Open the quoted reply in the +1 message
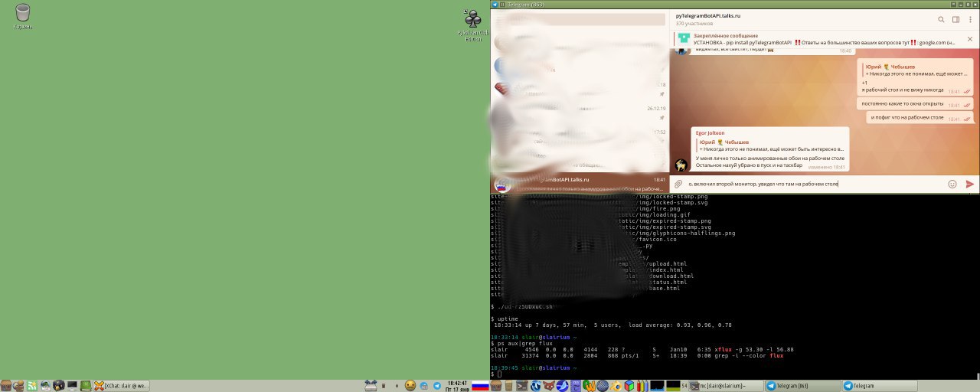This screenshot has width=980, height=392. point(915,70)
